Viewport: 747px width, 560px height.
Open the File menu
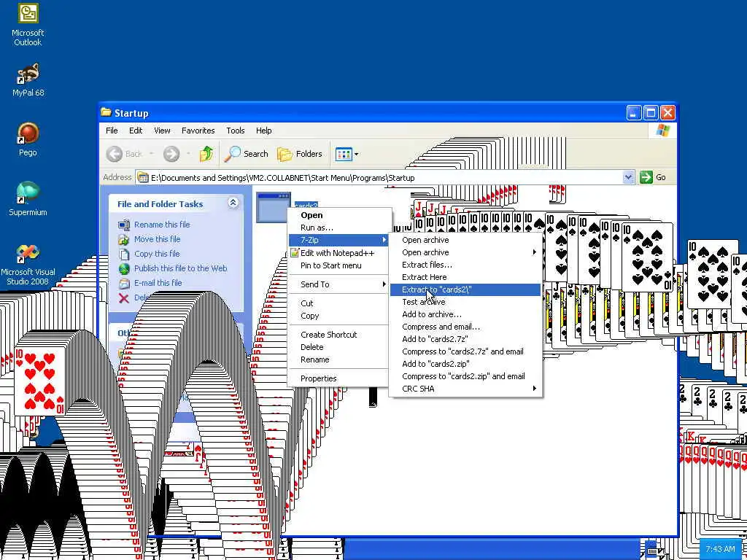tap(112, 131)
